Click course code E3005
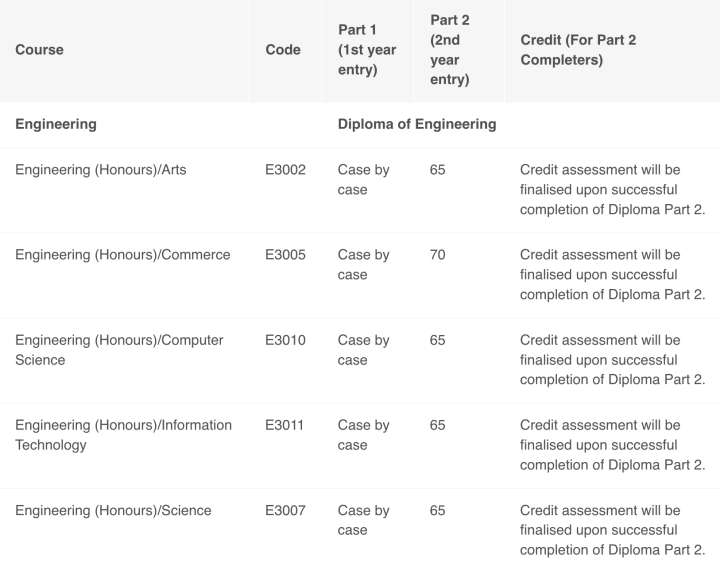 point(285,254)
